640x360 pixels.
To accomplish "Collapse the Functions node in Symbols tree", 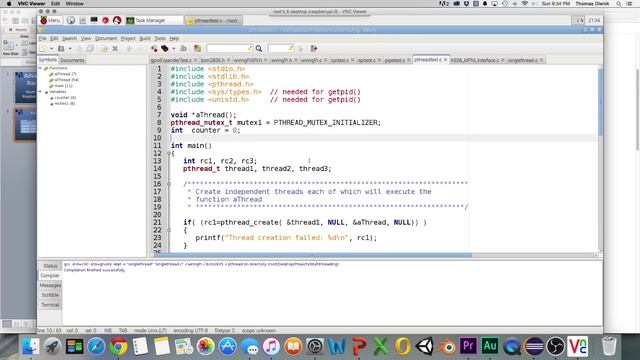I will (40, 68).
